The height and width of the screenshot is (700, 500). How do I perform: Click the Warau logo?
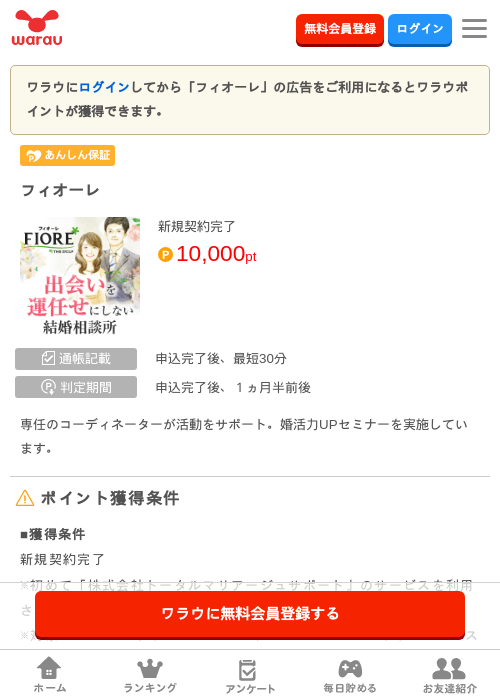coord(37,28)
